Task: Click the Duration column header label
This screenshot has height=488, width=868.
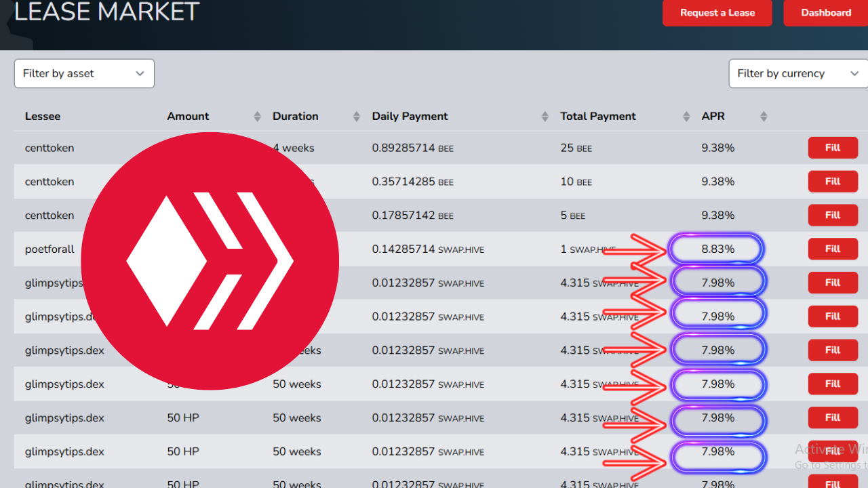Action: point(295,117)
